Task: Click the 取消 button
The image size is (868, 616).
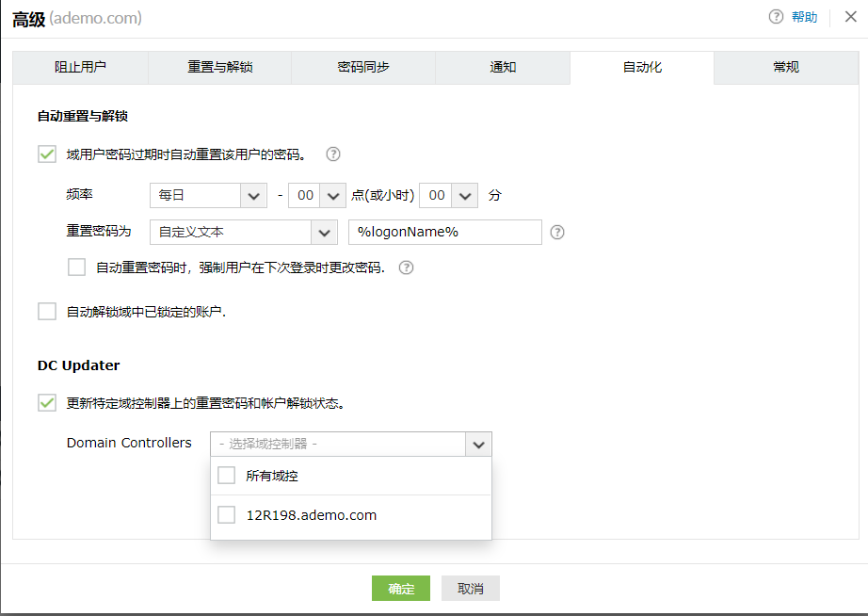Action: coord(471,589)
